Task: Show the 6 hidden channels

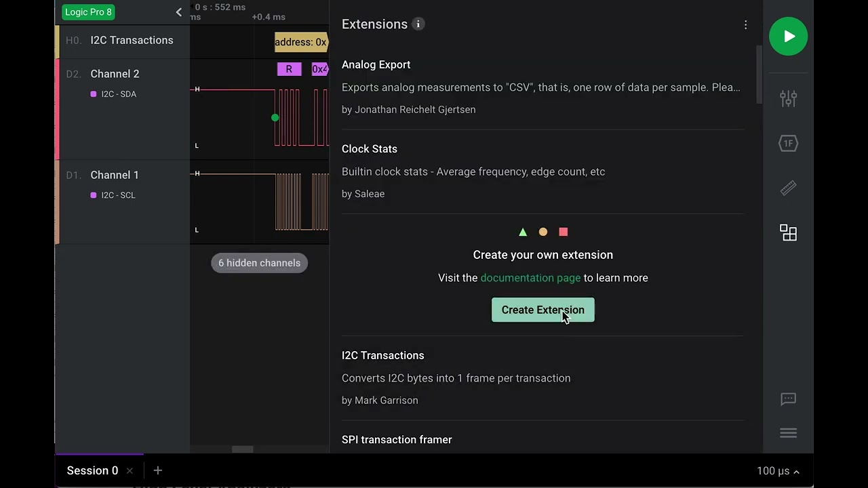Action: [x=259, y=263]
